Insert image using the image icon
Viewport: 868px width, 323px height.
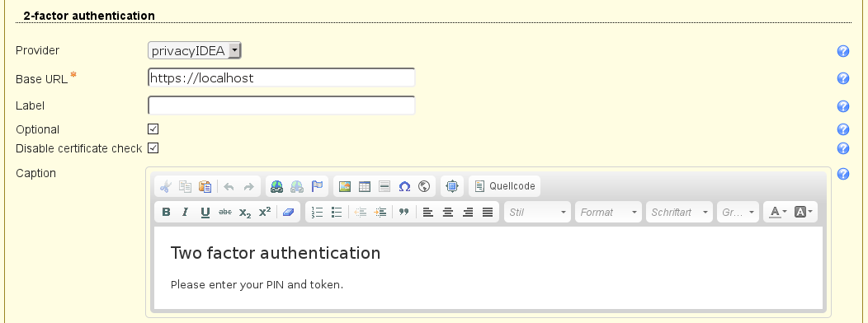point(344,186)
